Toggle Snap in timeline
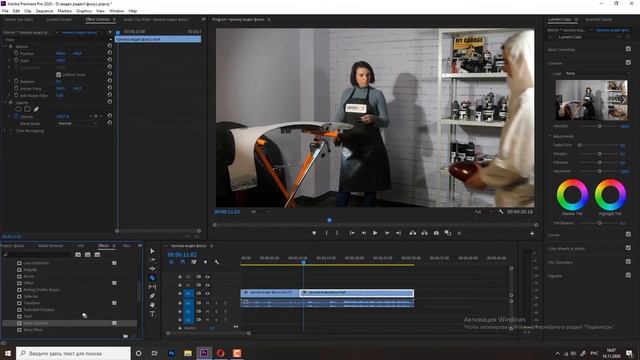This screenshot has width=640, height=360. 182,262
